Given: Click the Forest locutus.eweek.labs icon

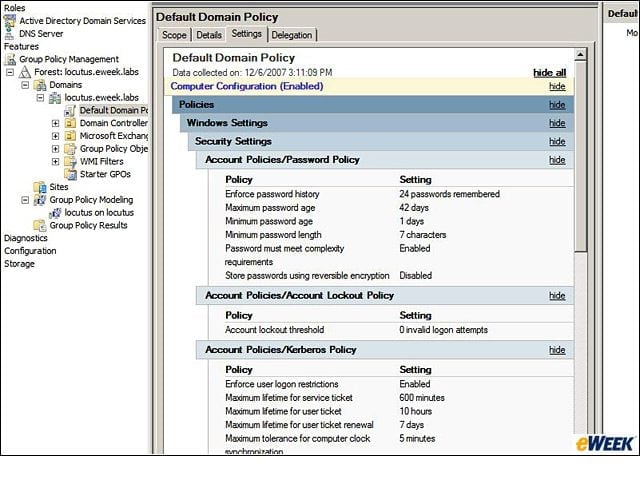Looking at the screenshot, I should (x=25, y=72).
